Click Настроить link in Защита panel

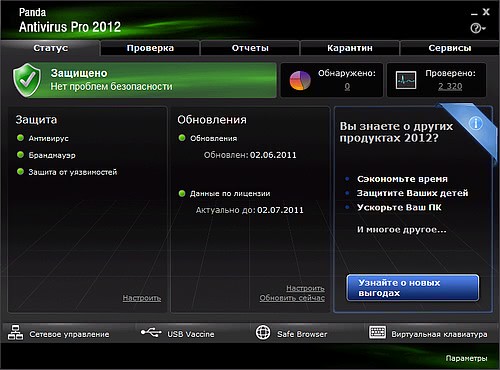[142, 298]
